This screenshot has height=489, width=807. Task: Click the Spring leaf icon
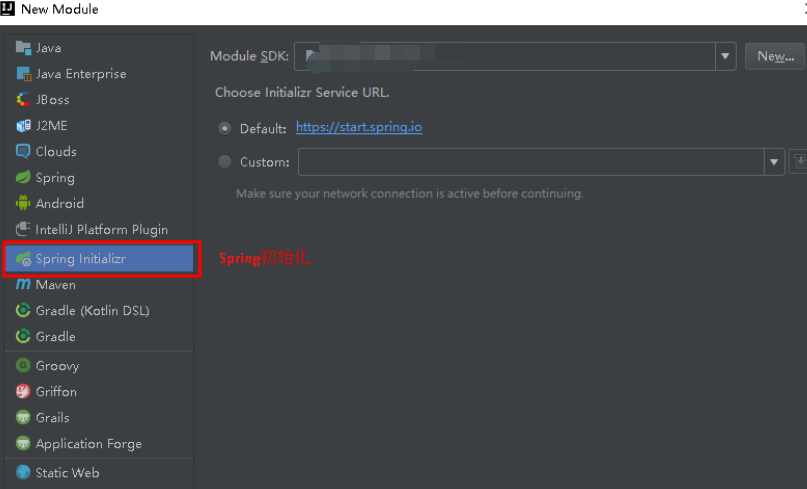coord(23,178)
